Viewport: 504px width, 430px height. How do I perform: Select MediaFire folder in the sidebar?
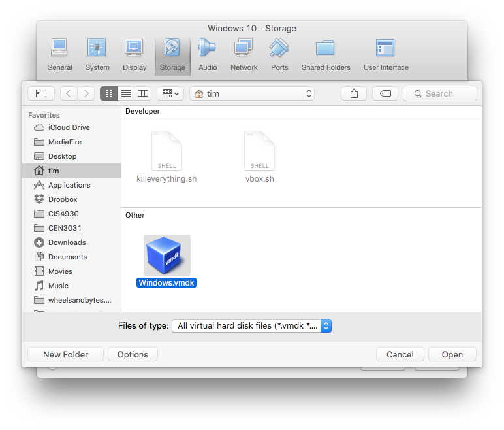pyautogui.click(x=71, y=142)
